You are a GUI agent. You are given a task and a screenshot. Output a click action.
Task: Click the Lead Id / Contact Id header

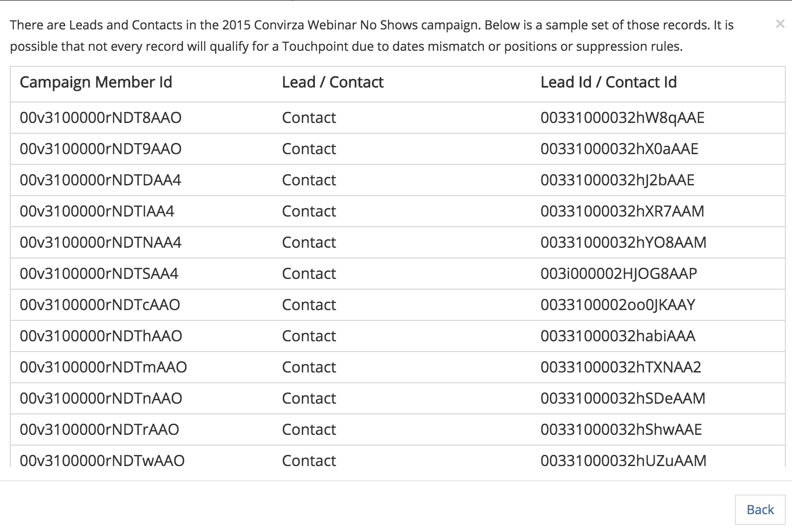[x=609, y=82]
